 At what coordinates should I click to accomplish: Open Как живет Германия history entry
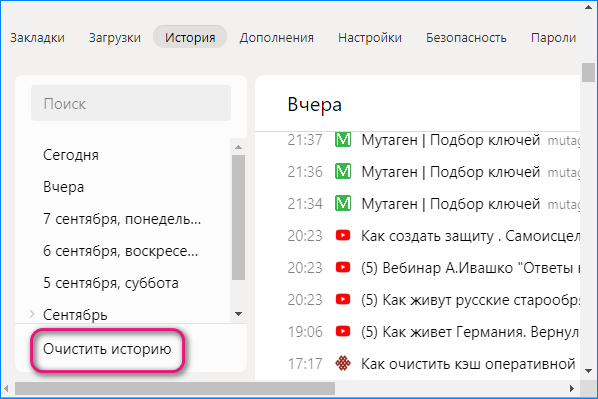coord(470,332)
